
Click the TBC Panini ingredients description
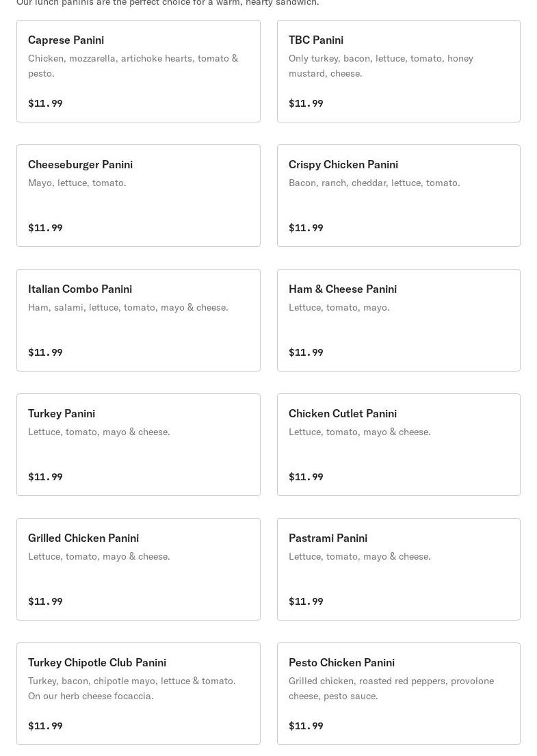[x=381, y=66]
